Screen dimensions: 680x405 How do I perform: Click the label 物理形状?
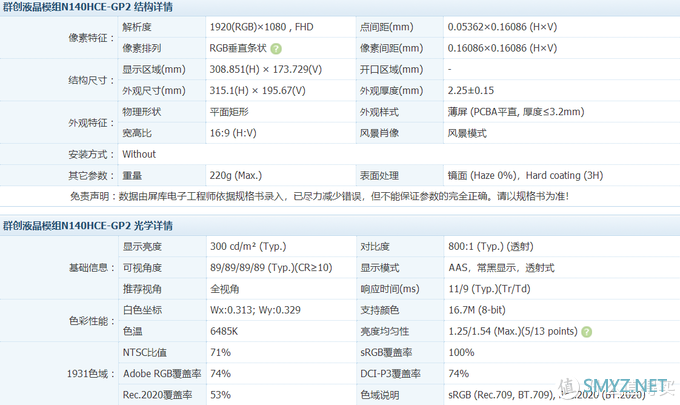142,112
